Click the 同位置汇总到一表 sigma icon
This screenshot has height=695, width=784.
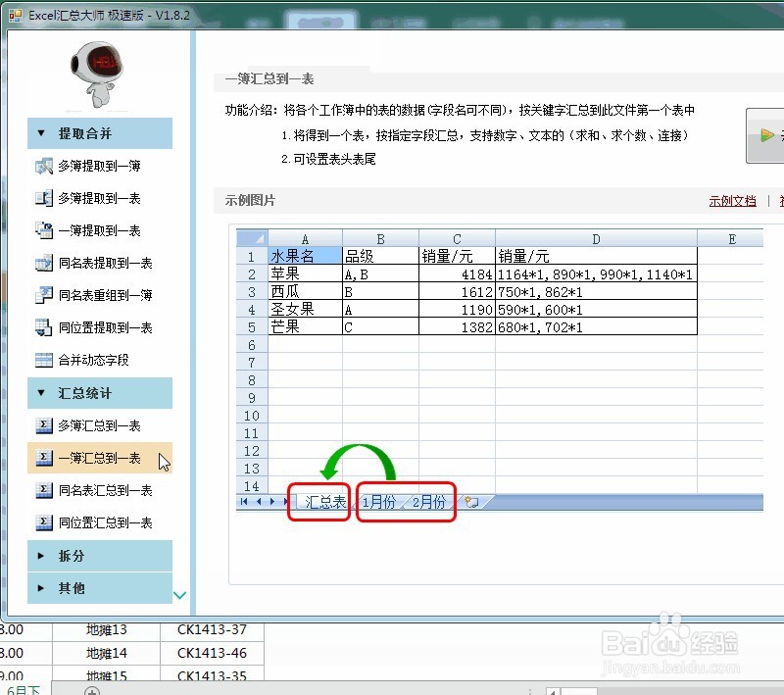(44, 523)
